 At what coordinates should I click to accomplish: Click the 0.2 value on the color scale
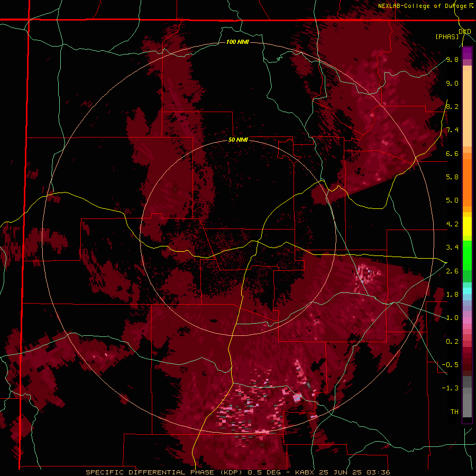point(452,342)
